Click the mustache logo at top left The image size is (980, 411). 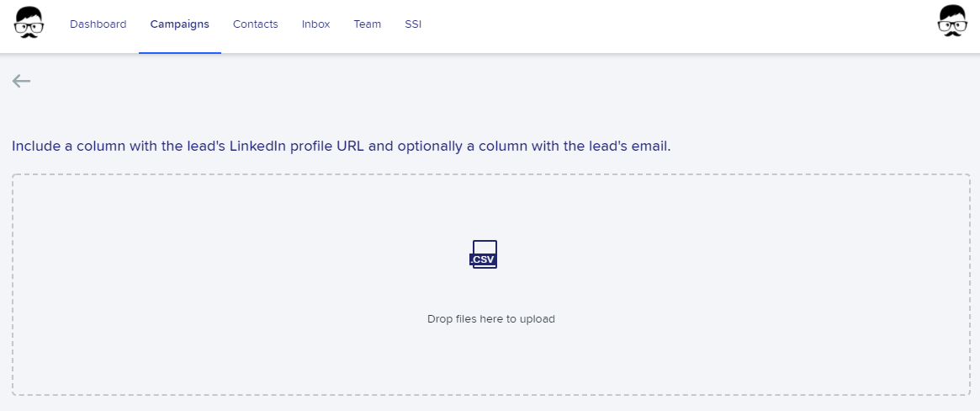(x=29, y=23)
